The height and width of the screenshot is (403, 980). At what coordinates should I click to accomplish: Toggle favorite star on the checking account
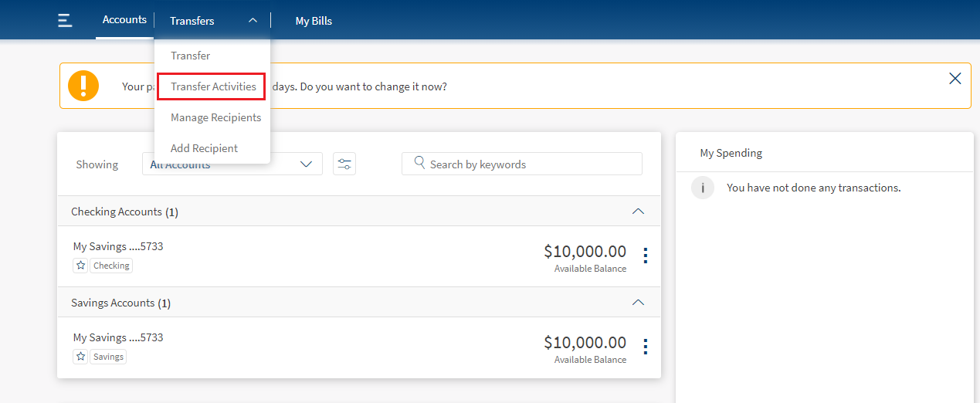pyautogui.click(x=80, y=266)
